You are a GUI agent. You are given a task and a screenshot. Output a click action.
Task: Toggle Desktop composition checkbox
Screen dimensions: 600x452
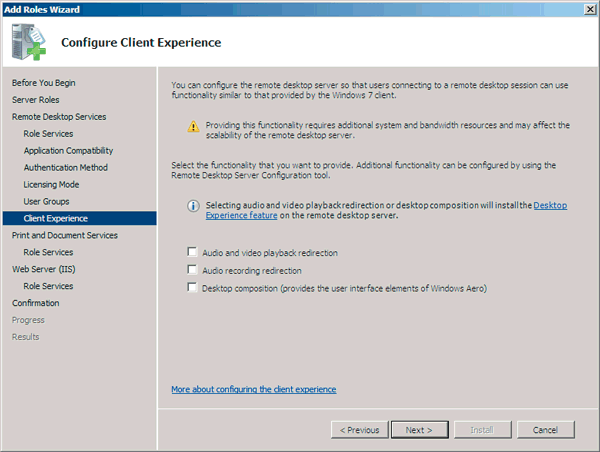[192, 287]
